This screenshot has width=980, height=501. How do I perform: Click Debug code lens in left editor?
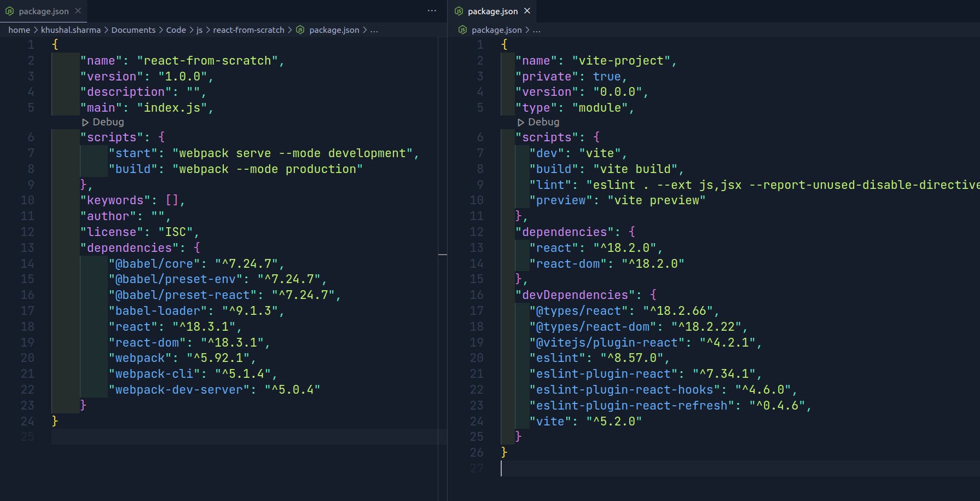click(x=103, y=122)
